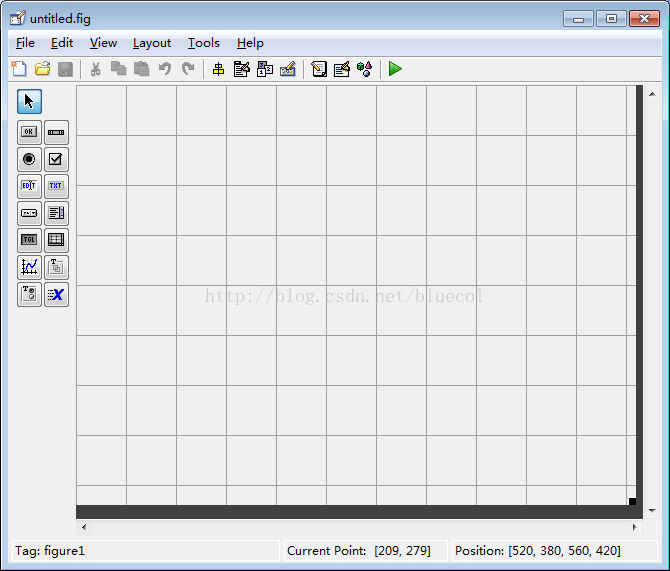
Task: Click the Undo toolbar icon
Action: (165, 69)
